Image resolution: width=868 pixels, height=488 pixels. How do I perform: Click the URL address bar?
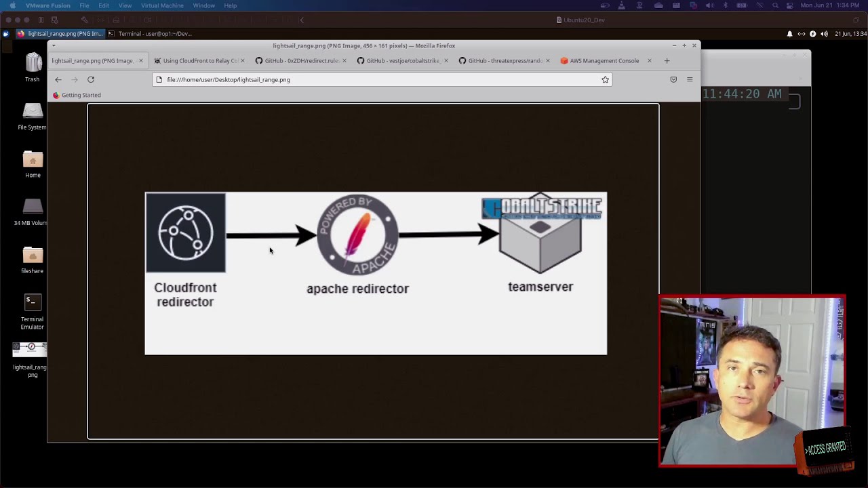pos(382,79)
